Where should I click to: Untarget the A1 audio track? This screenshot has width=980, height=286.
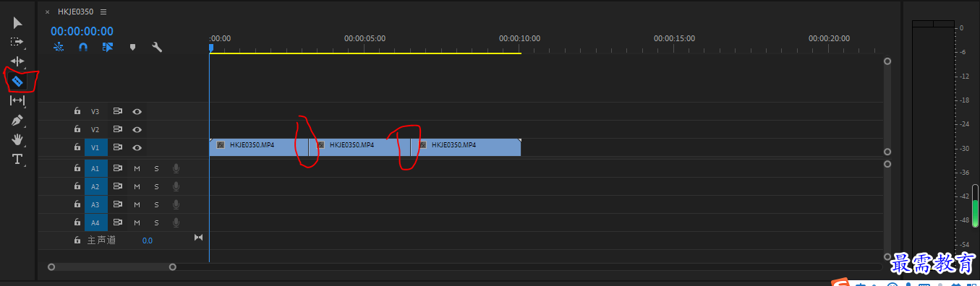[x=95, y=168]
